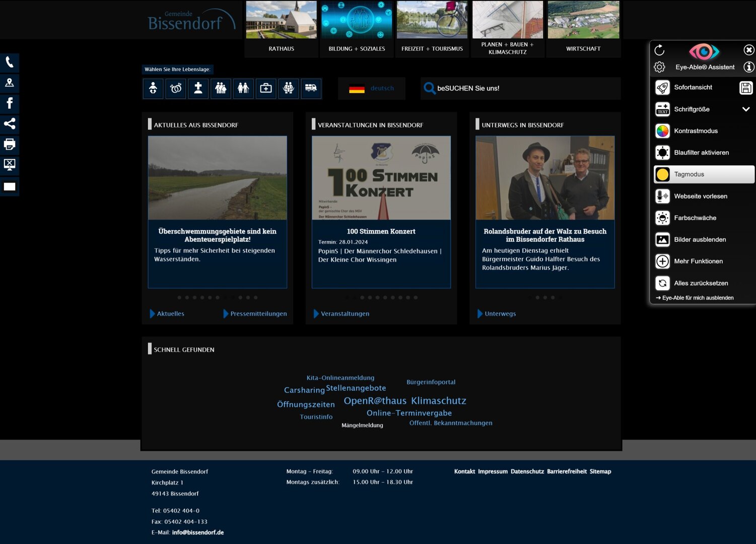
Task: Open the deutsch language selector
Action: coord(372,89)
